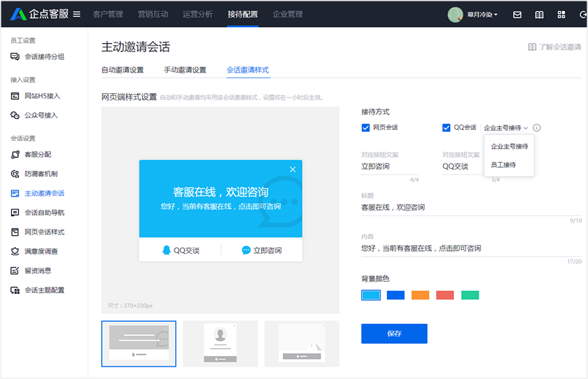Click the user avatar picture

tap(455, 15)
